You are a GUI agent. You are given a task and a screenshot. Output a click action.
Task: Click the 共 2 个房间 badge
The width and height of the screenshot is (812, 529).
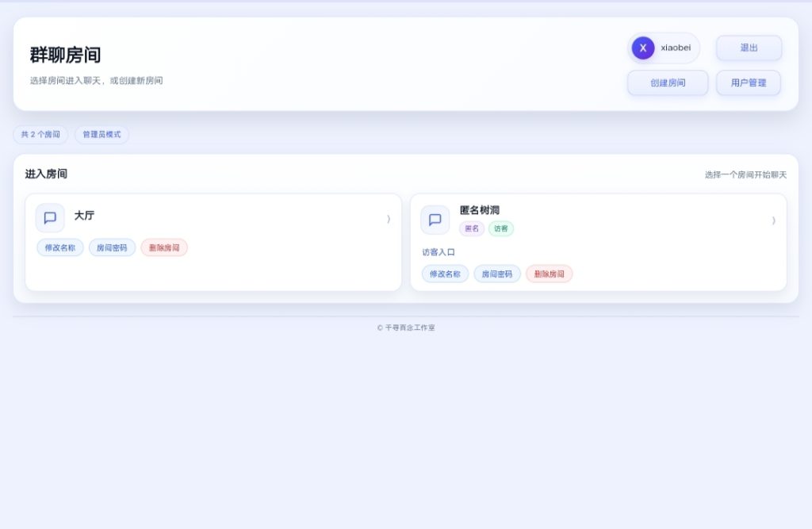[x=40, y=135]
